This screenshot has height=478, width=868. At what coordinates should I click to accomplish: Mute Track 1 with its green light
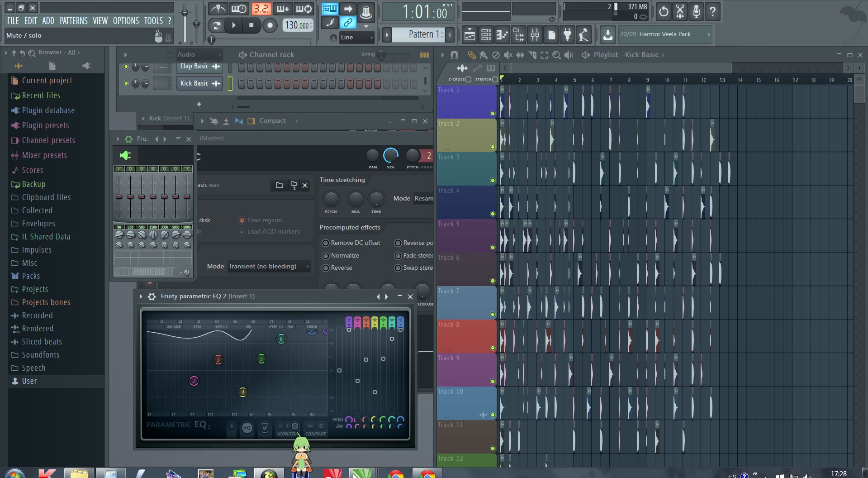pyautogui.click(x=493, y=113)
